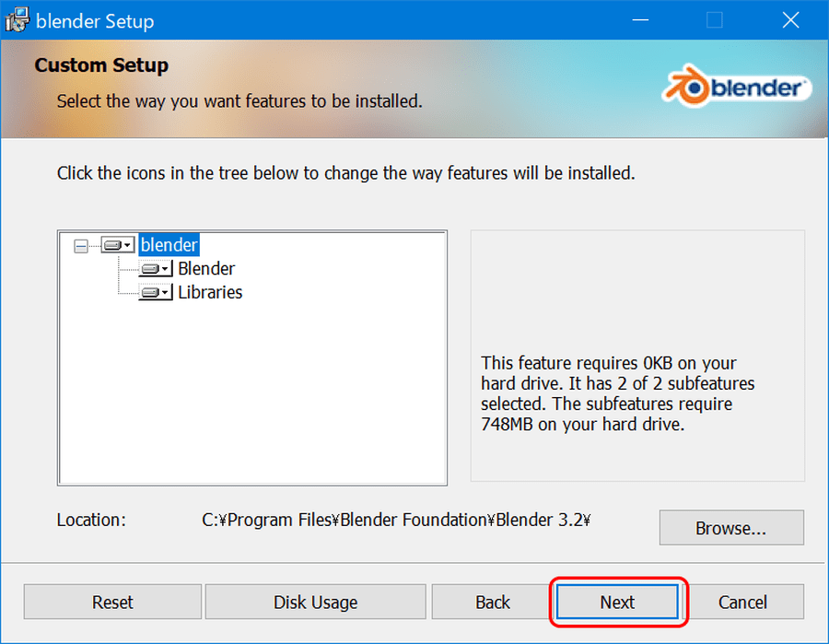Collapse the blender root tree node
Viewport: 829px width, 644px height.
81,246
